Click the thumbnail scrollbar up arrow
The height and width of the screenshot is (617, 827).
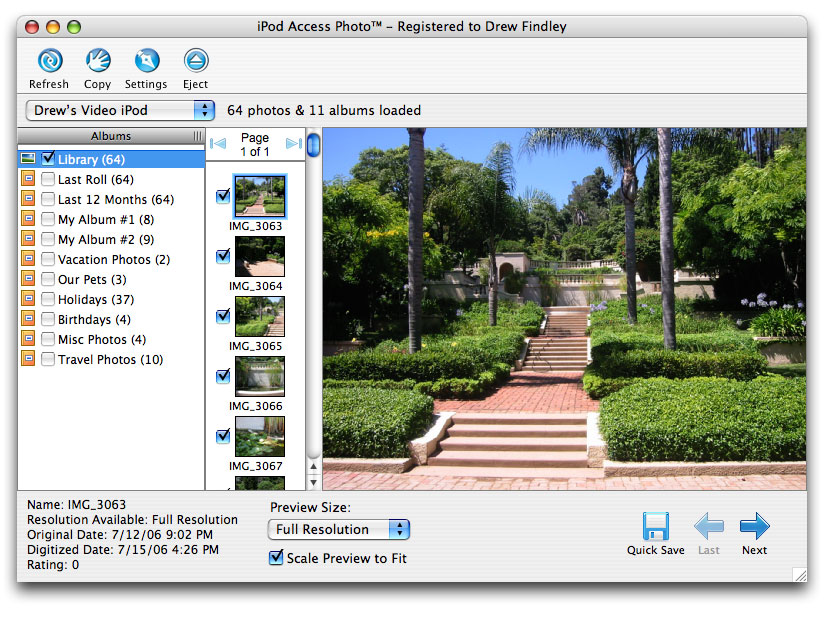pyautogui.click(x=313, y=466)
